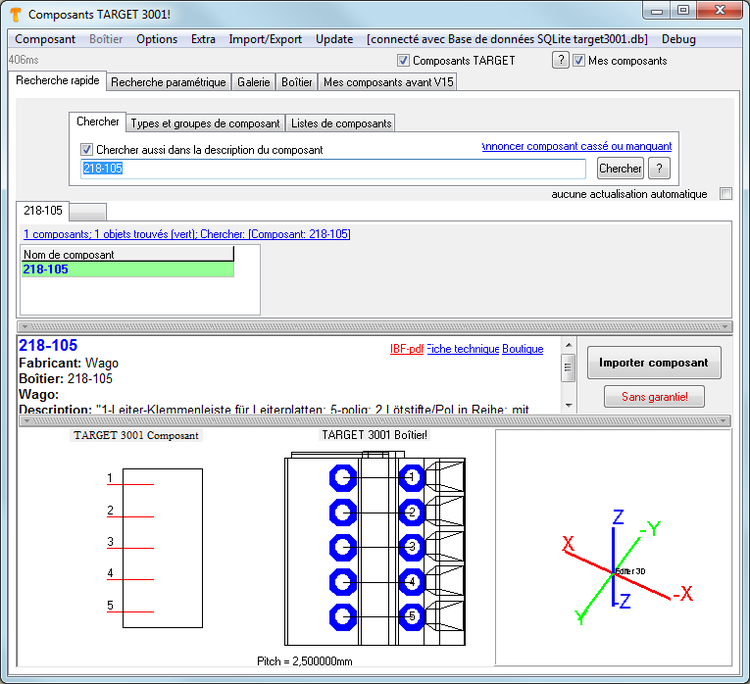This screenshot has height=684, width=750.
Task: Click the description scrollbar down arrow
Action: pos(568,406)
